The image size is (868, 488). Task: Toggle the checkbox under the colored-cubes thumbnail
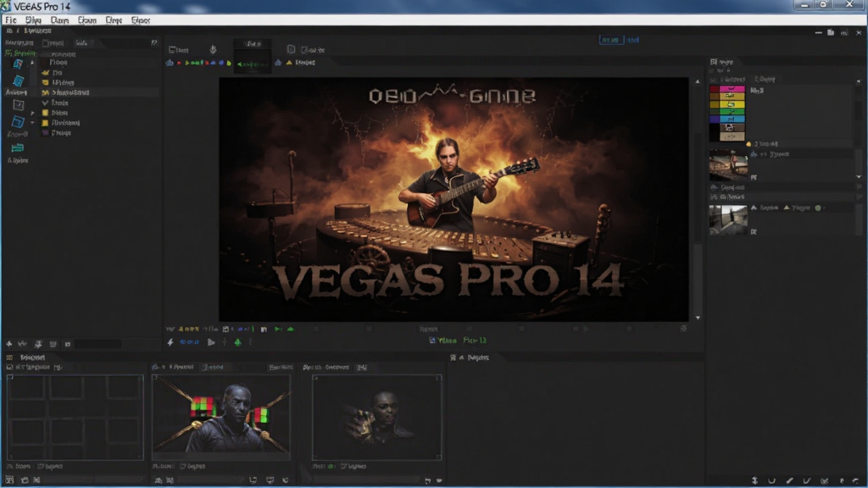(x=183, y=467)
